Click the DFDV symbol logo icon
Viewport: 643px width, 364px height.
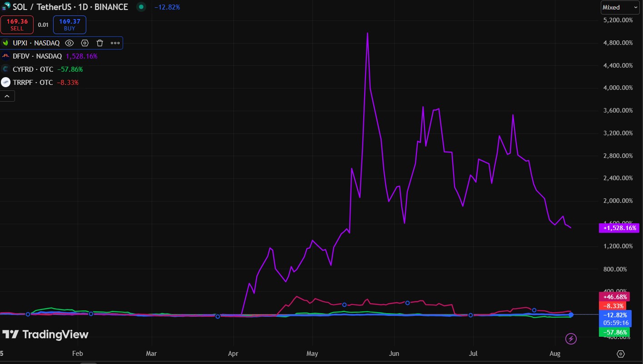pos(6,56)
